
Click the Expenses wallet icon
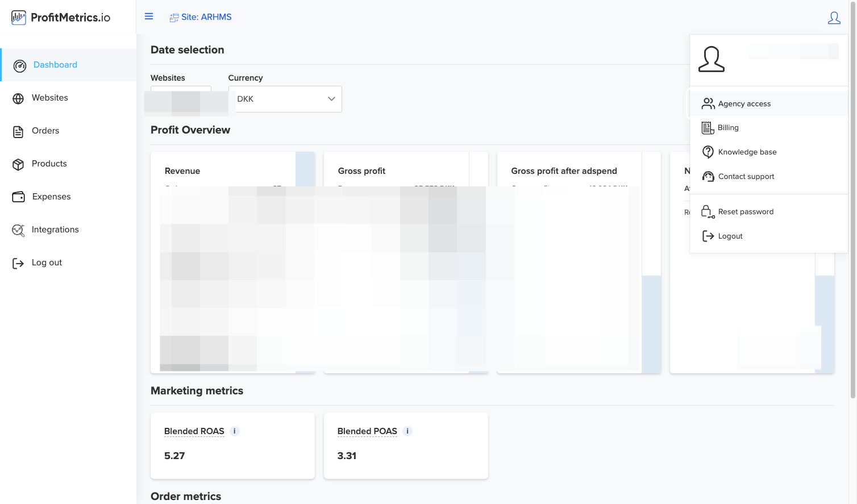pos(19,197)
